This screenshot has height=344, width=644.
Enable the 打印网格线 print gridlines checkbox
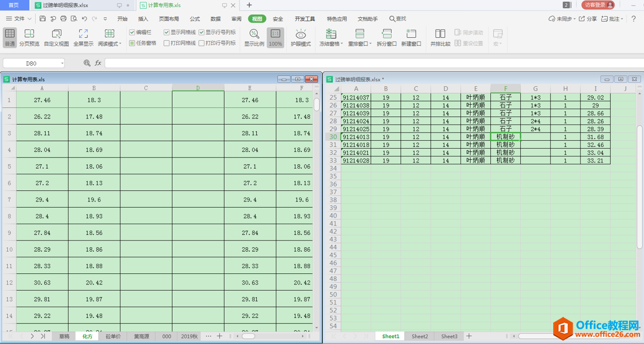pyautogui.click(x=167, y=43)
